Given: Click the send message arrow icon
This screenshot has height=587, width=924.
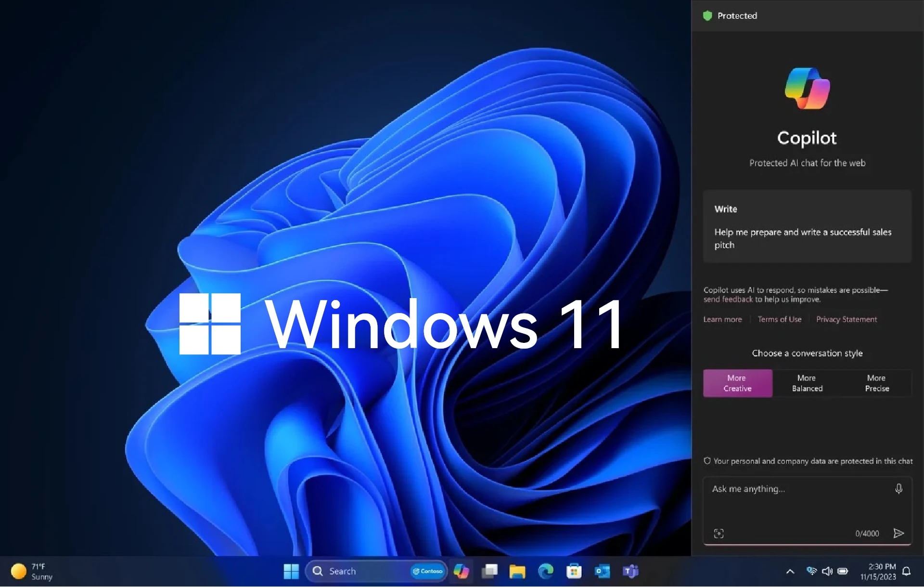Looking at the screenshot, I should coord(898,533).
